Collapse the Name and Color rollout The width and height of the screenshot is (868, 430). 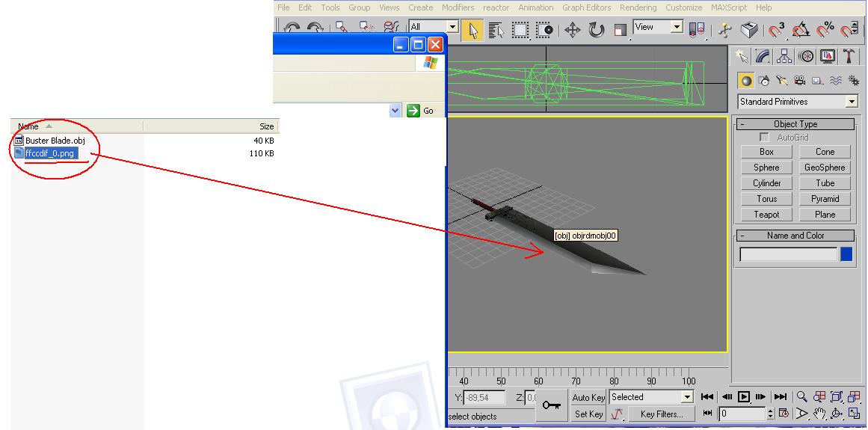click(x=795, y=236)
